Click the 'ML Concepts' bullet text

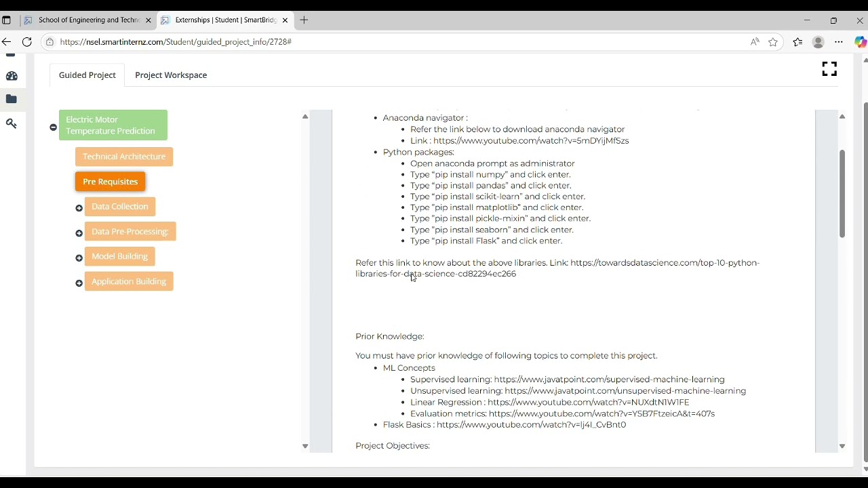pyautogui.click(x=409, y=368)
